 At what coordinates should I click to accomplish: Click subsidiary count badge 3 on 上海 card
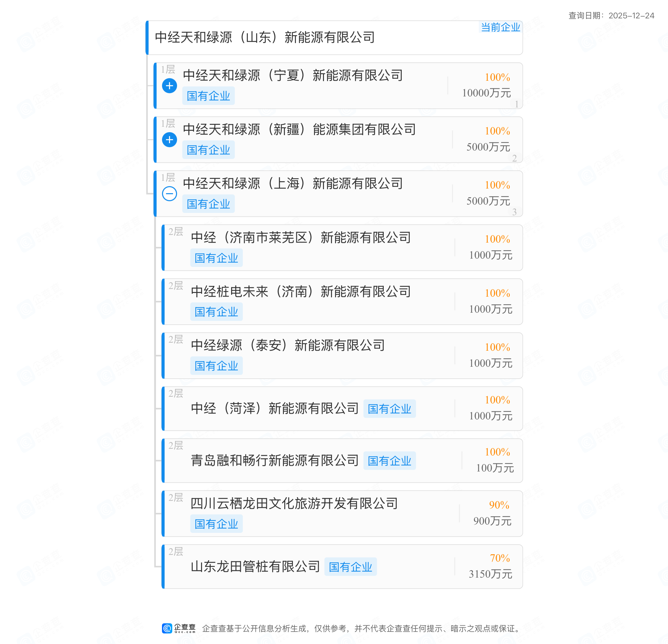click(514, 212)
